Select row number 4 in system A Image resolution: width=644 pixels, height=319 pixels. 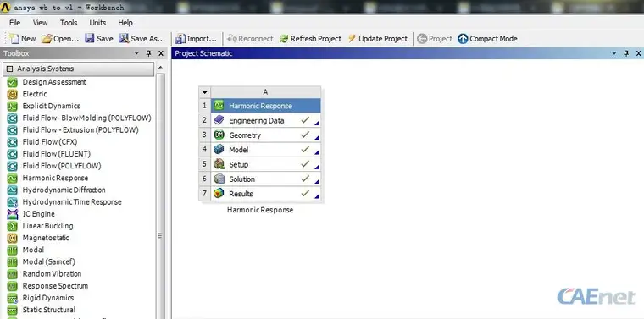(x=204, y=150)
